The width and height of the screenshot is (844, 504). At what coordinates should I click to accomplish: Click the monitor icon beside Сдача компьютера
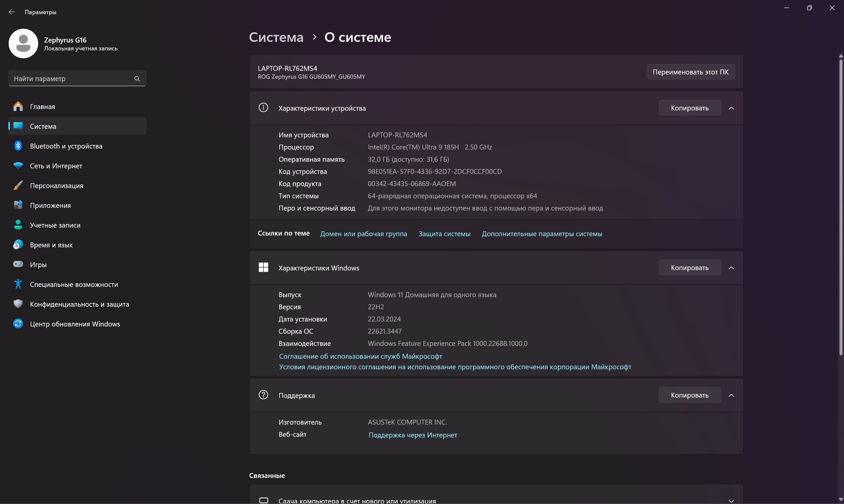click(x=264, y=500)
